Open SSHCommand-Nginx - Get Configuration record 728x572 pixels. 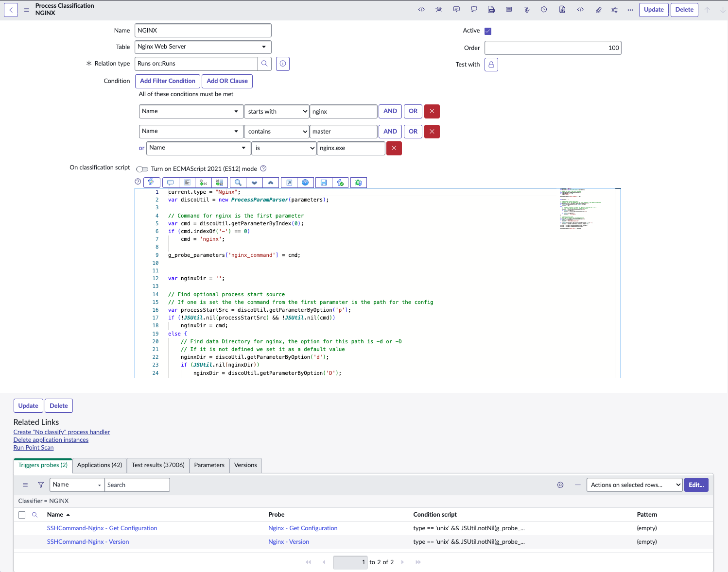102,528
